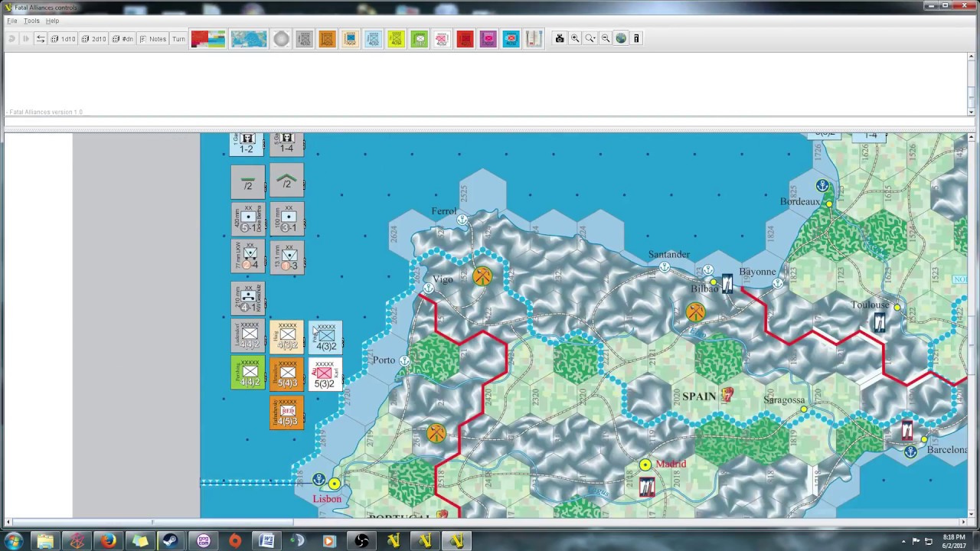Open the Notes window
The height and width of the screenshot is (551, 980).
tap(153, 38)
